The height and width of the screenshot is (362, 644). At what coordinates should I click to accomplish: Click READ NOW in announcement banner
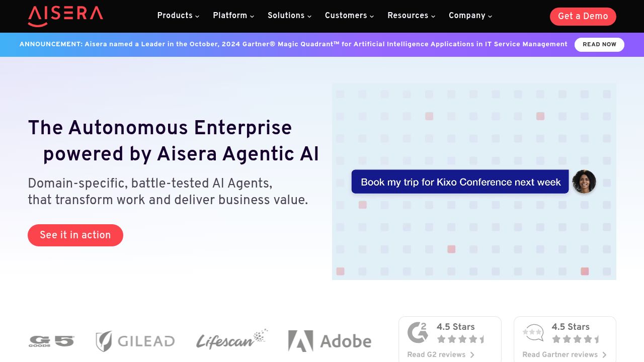(599, 45)
